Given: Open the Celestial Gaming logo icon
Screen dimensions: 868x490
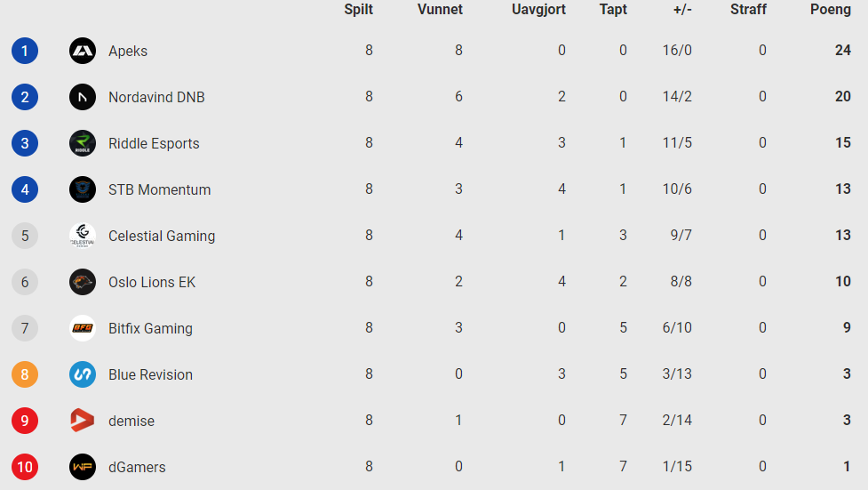Looking at the screenshot, I should [x=83, y=236].
